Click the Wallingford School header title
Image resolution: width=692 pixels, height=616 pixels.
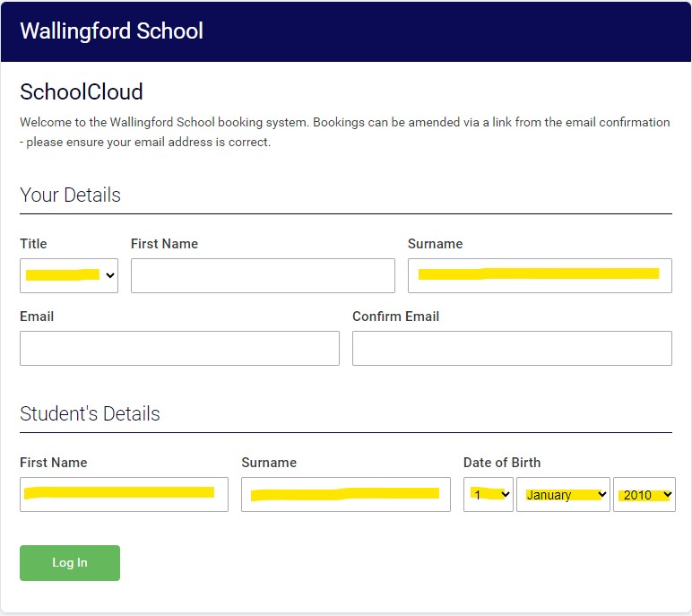(112, 30)
